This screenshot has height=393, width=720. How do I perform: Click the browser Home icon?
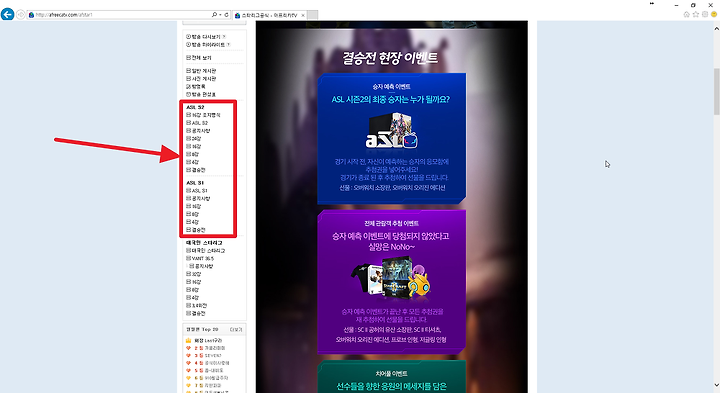click(686, 15)
